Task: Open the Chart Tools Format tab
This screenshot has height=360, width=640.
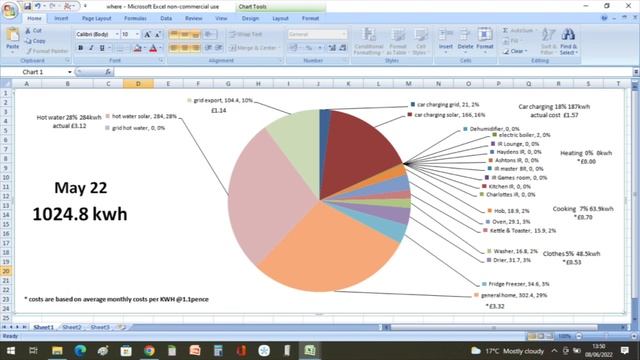Action: (310, 18)
